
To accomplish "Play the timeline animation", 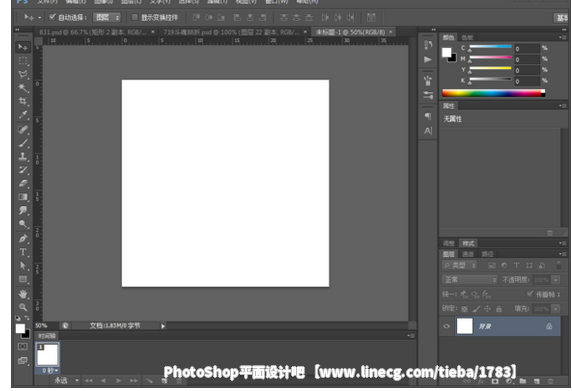I will pyautogui.click(x=119, y=380).
